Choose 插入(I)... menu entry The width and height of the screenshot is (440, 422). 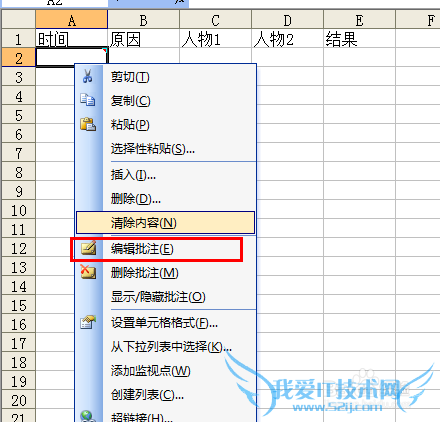click(x=165, y=175)
